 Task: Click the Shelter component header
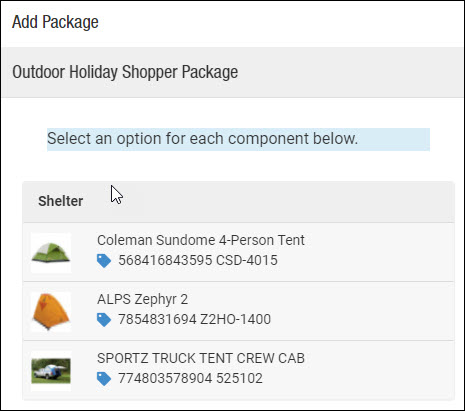tap(238, 202)
